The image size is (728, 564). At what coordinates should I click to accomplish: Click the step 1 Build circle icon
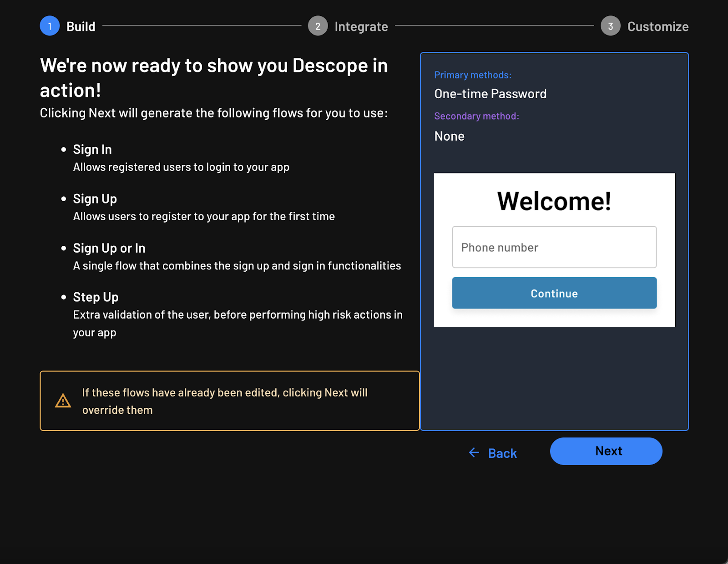50,26
